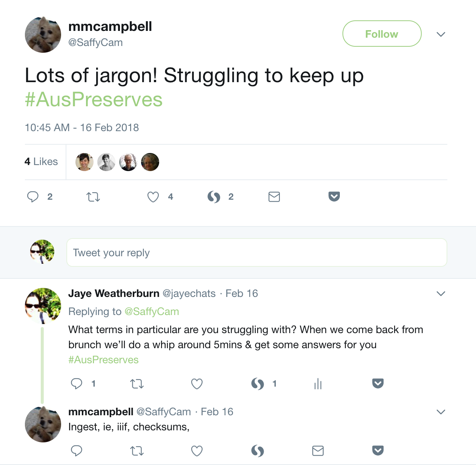Click in Tweet your reply field

coord(257,252)
